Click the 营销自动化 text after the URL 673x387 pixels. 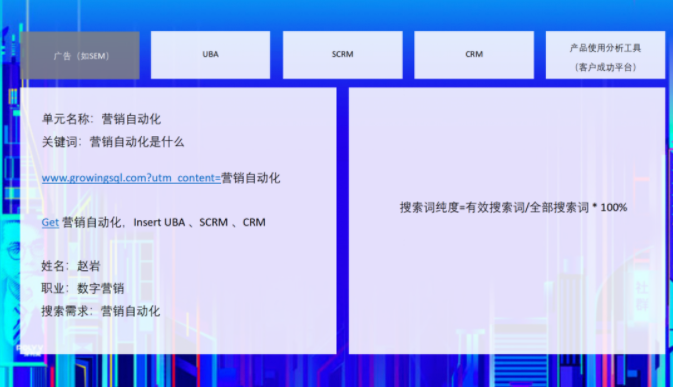coord(251,178)
